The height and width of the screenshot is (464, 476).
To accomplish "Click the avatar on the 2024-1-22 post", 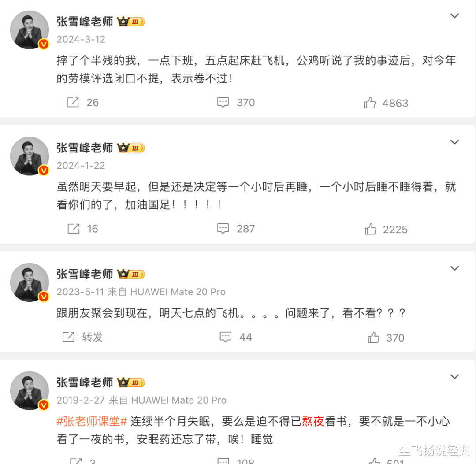I will [x=30, y=156].
